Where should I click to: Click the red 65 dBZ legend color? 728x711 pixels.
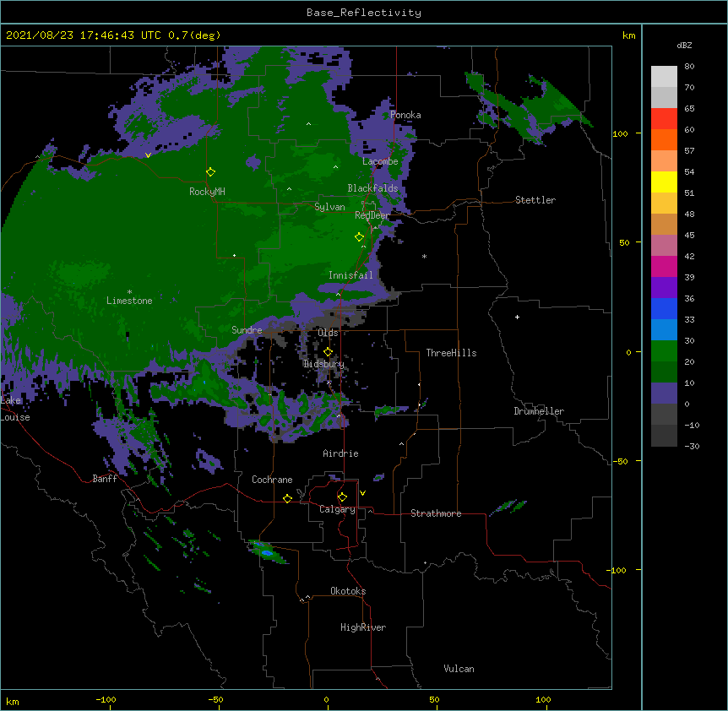[664, 119]
